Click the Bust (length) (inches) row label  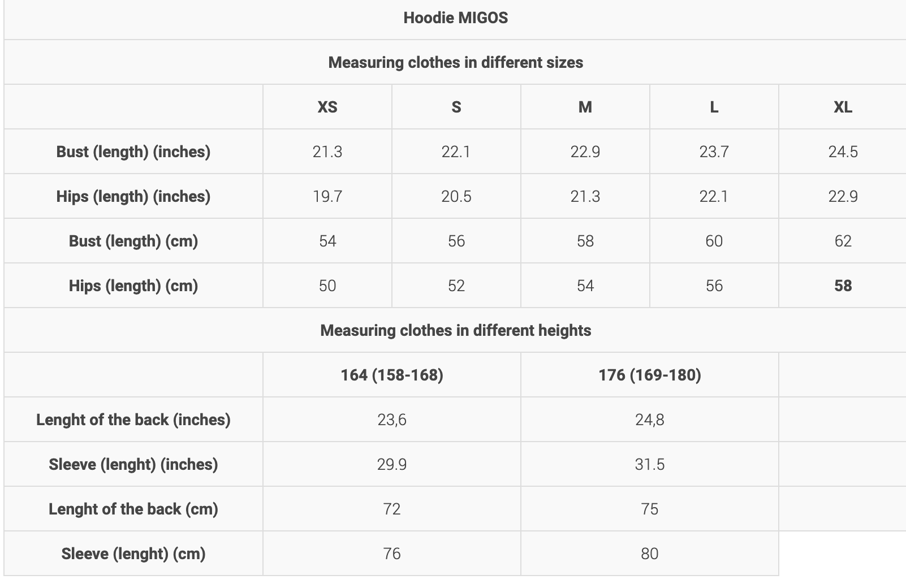(133, 152)
